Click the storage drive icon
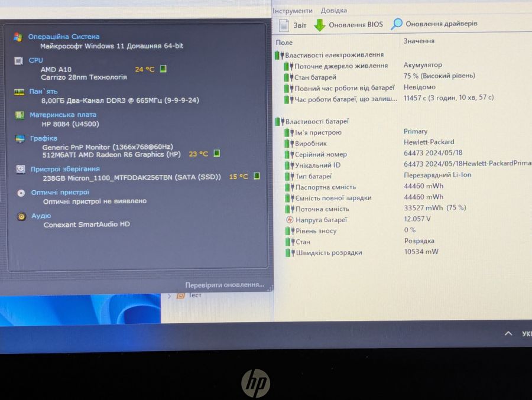The image size is (532, 400). click(x=21, y=169)
